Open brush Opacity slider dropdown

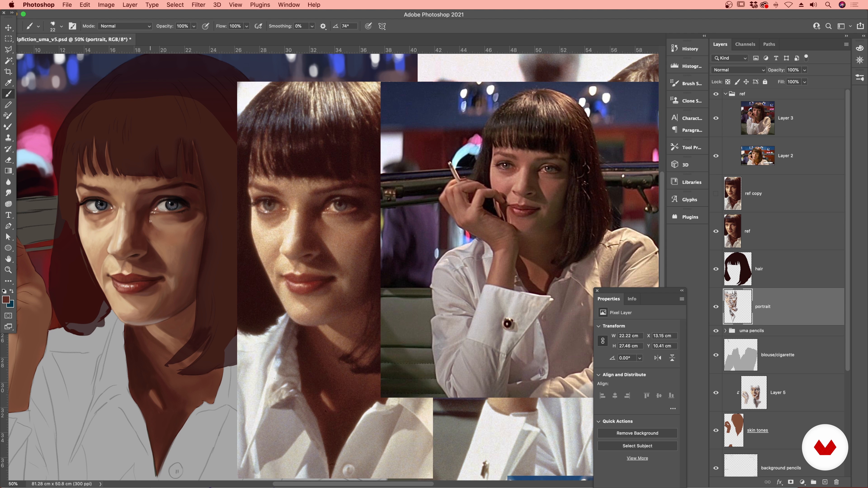coord(194,26)
